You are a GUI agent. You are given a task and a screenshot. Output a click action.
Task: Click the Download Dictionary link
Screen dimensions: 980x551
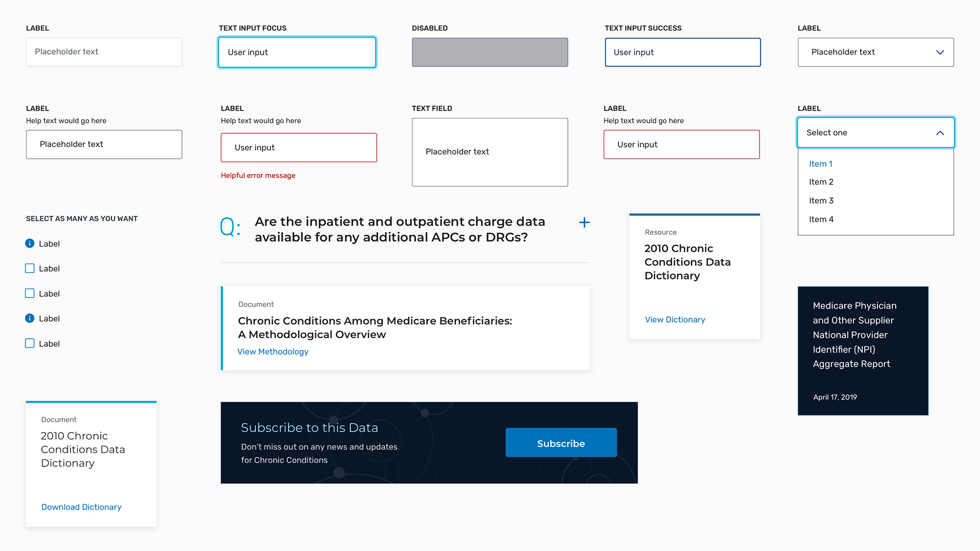(81, 507)
